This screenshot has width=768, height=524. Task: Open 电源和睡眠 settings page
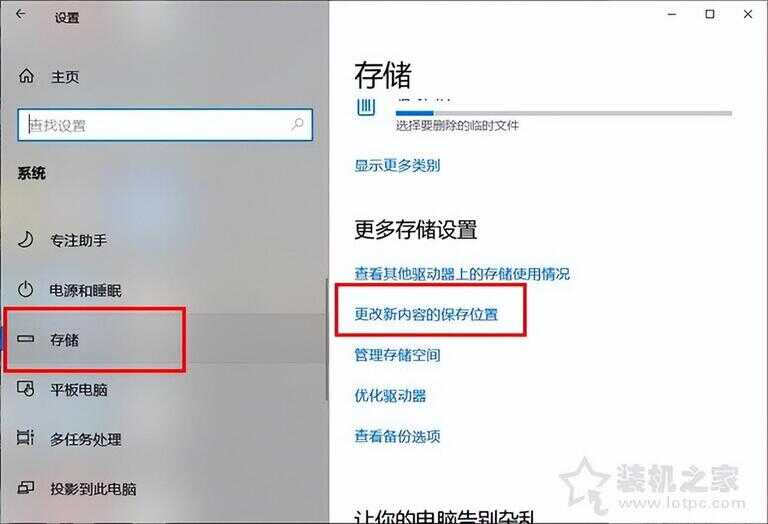[85, 290]
